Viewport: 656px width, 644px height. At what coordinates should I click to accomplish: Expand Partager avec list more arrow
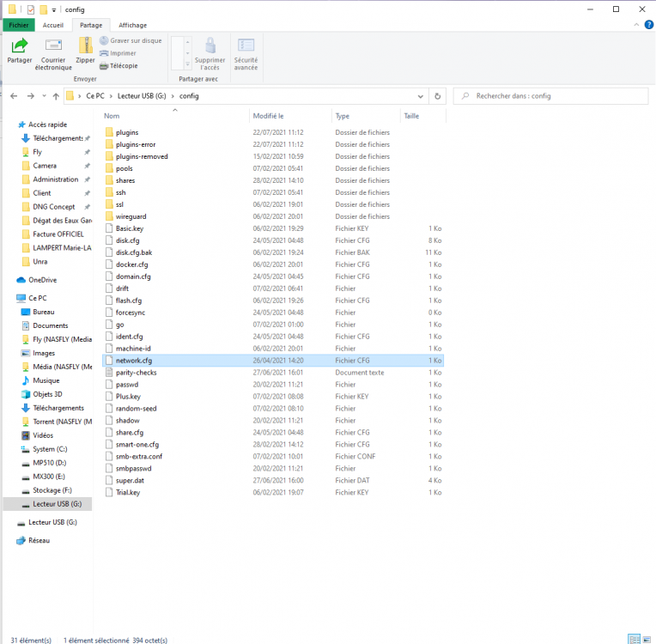coord(188,65)
